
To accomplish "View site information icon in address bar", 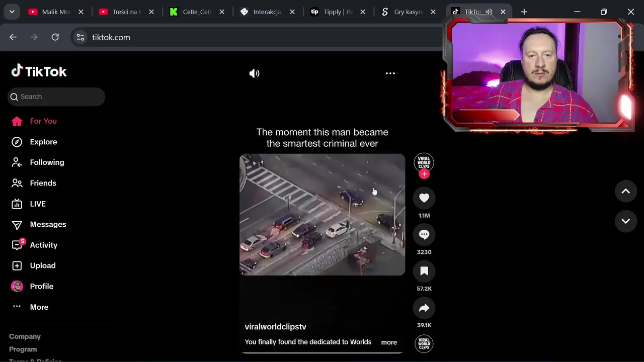I will click(x=80, y=37).
